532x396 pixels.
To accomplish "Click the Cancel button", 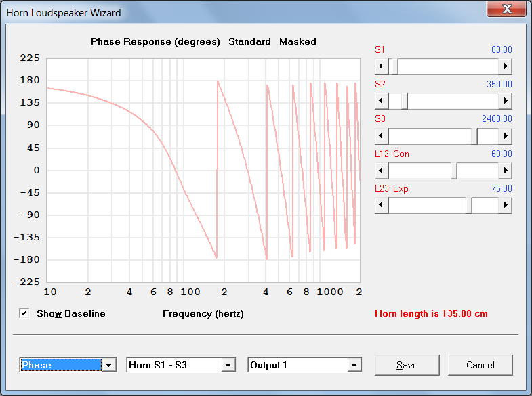I will click(480, 365).
